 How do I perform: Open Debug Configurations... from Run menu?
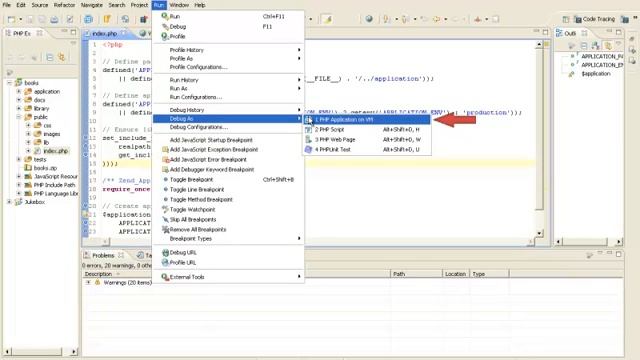coord(228,127)
